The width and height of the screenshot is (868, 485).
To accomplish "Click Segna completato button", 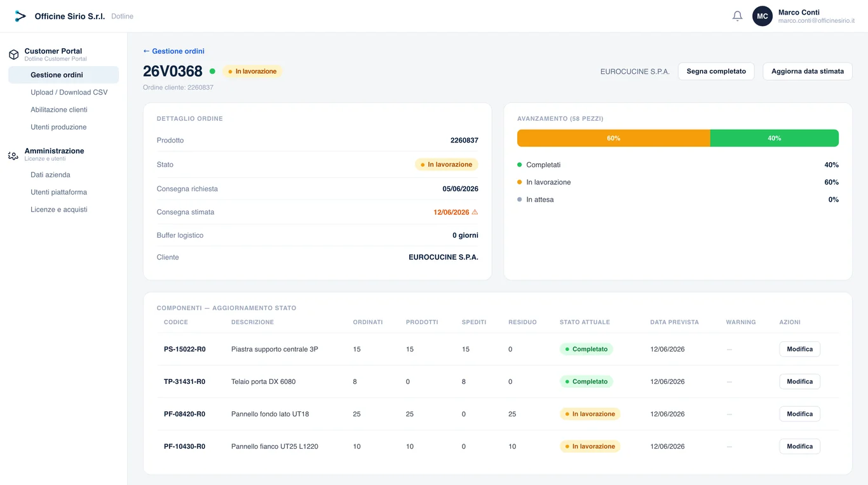I will (x=716, y=71).
